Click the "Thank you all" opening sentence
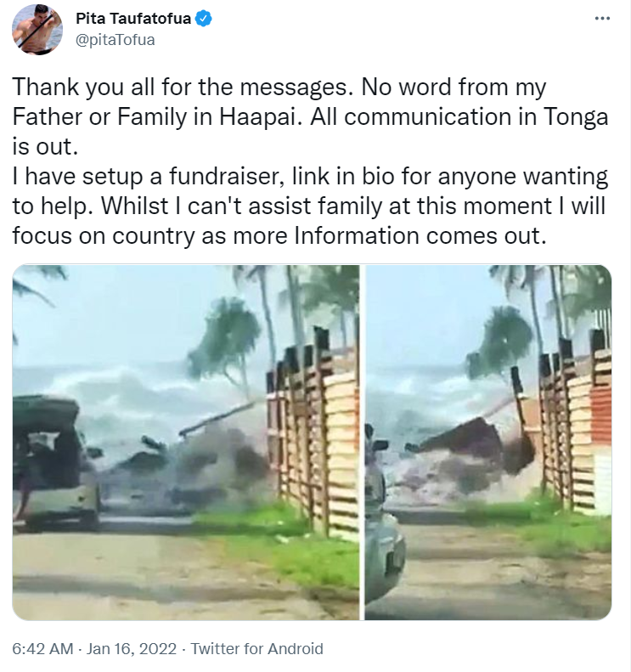The width and height of the screenshot is (631, 672). pyautogui.click(x=179, y=87)
